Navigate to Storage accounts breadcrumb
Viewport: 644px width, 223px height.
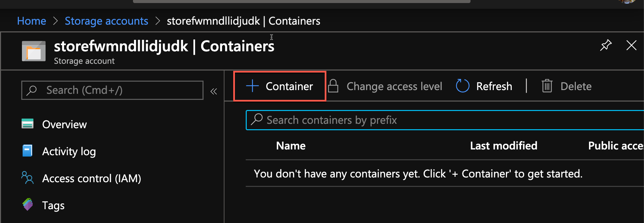[106, 21]
